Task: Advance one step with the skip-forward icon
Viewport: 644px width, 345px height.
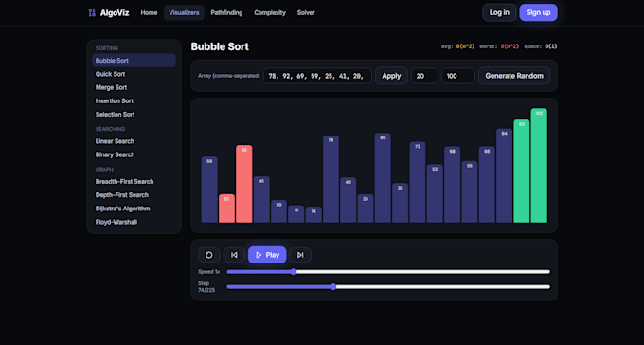Action: coord(300,255)
